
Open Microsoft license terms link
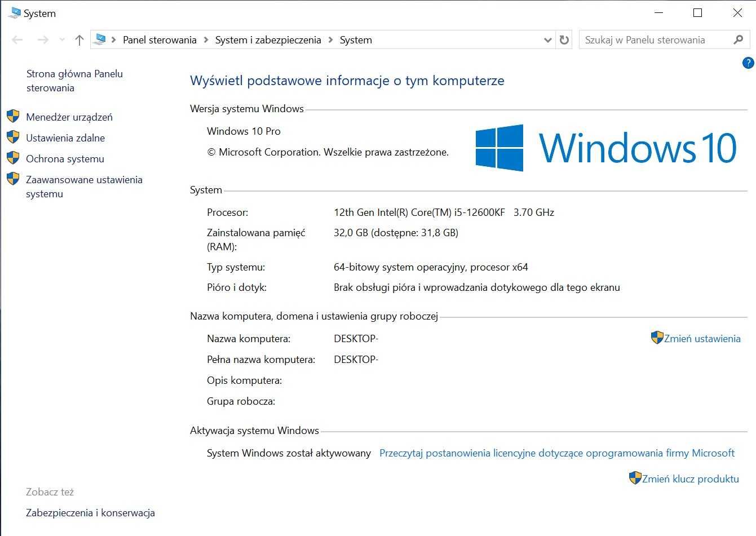point(557,453)
